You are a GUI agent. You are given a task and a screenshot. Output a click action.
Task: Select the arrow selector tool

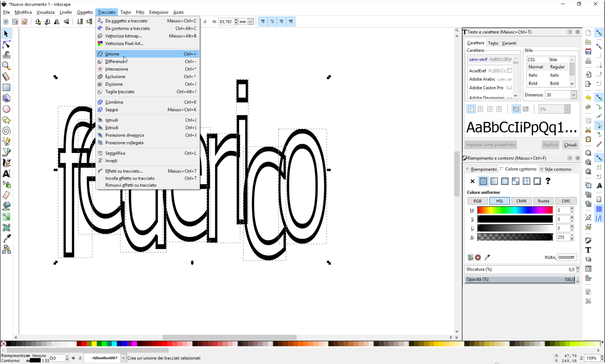tap(6, 34)
